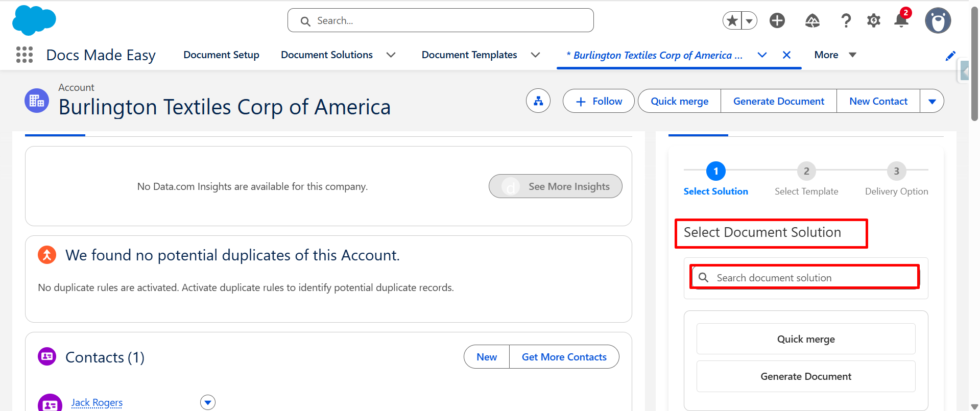Image resolution: width=980 pixels, height=411 pixels.
Task: Click the 'Select Document Solution' heading
Action: (762, 232)
